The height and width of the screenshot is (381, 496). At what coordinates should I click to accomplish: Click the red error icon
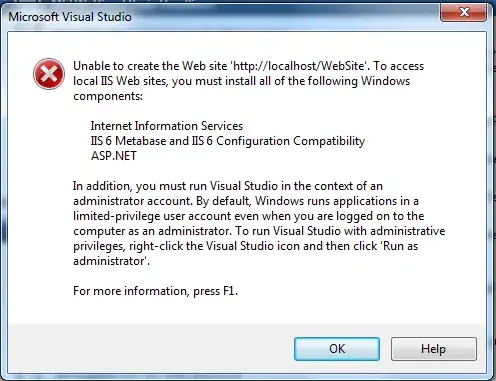pos(49,74)
